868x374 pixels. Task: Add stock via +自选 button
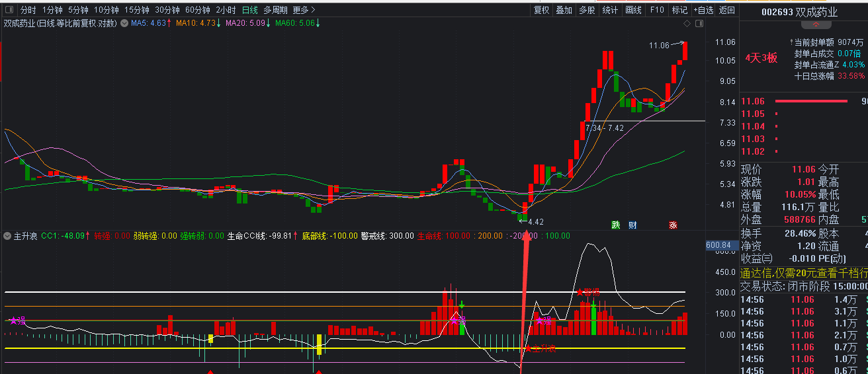[x=703, y=10]
